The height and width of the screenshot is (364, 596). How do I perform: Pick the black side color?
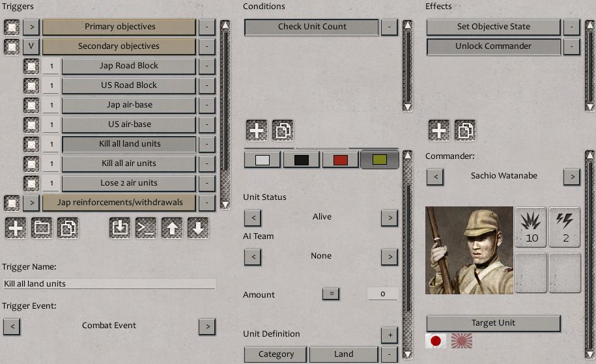pyautogui.click(x=302, y=160)
